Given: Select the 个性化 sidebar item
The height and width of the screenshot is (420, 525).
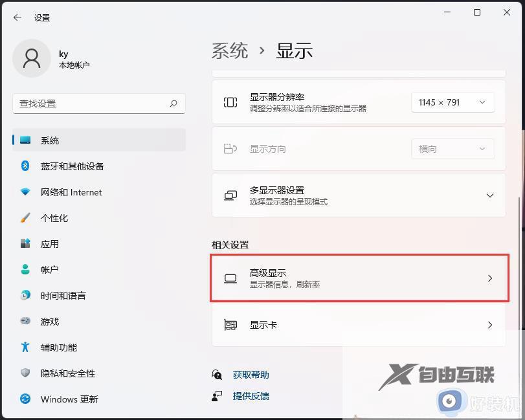Looking at the screenshot, I should coord(50,218).
